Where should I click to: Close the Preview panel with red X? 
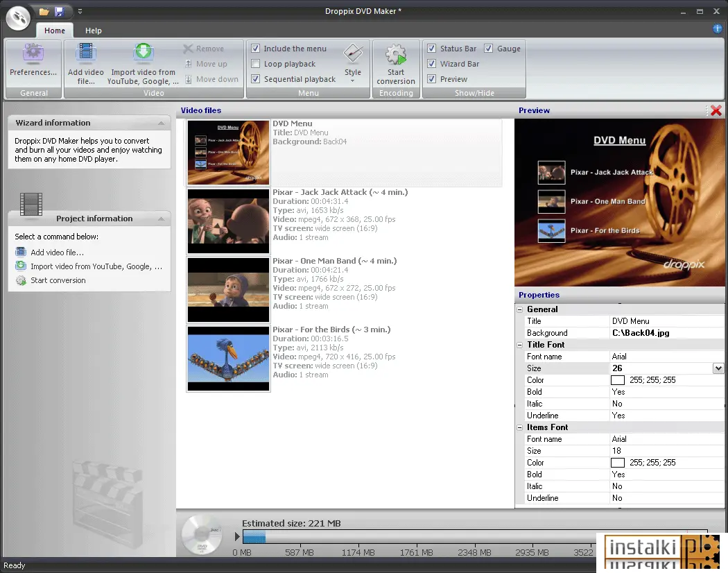(x=716, y=110)
